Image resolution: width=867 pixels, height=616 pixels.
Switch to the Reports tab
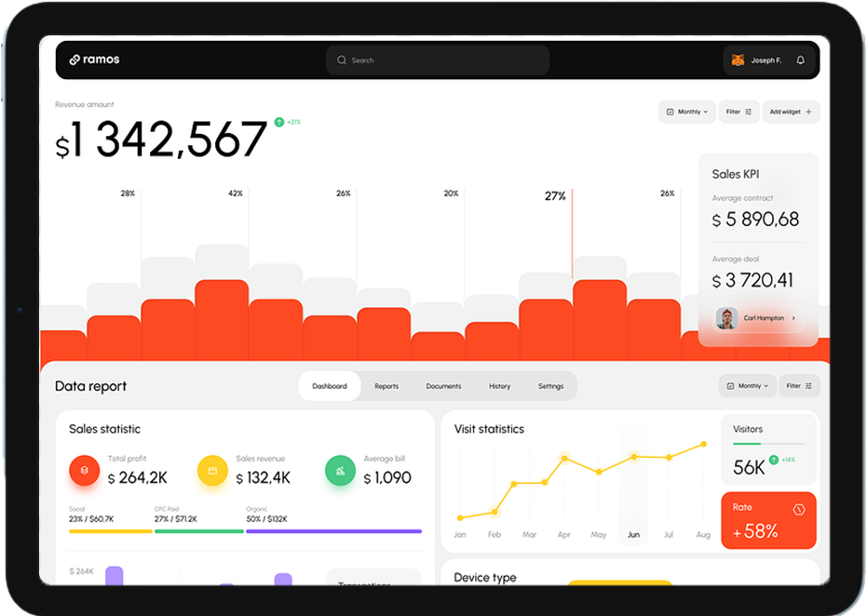coord(386,386)
